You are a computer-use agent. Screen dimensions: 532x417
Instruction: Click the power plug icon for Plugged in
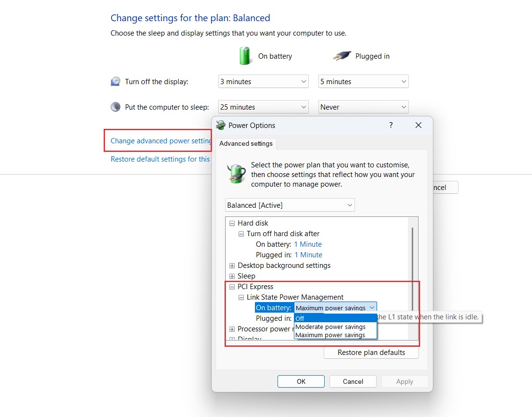coord(342,56)
